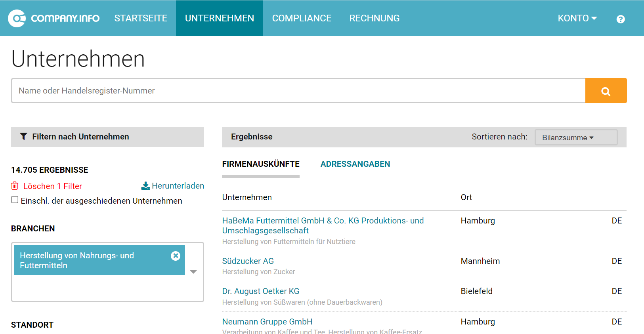The height and width of the screenshot is (334, 644).
Task: Open the help question mark icon
Action: click(621, 19)
